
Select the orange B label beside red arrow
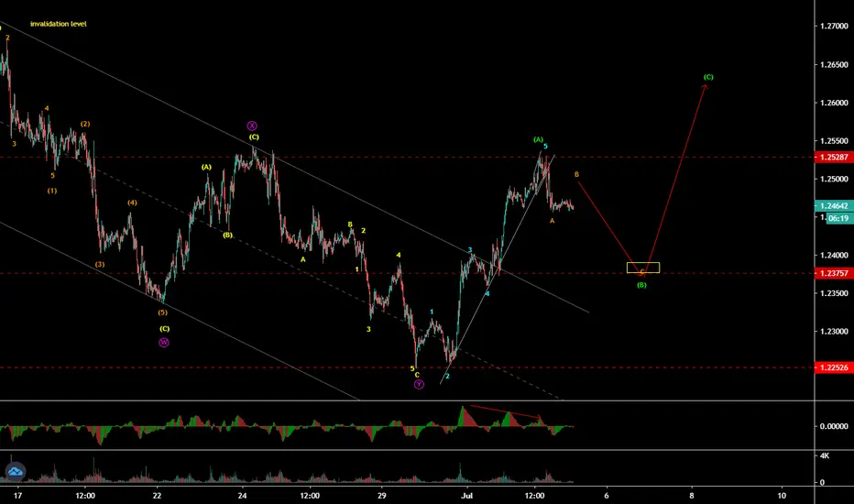[576, 174]
